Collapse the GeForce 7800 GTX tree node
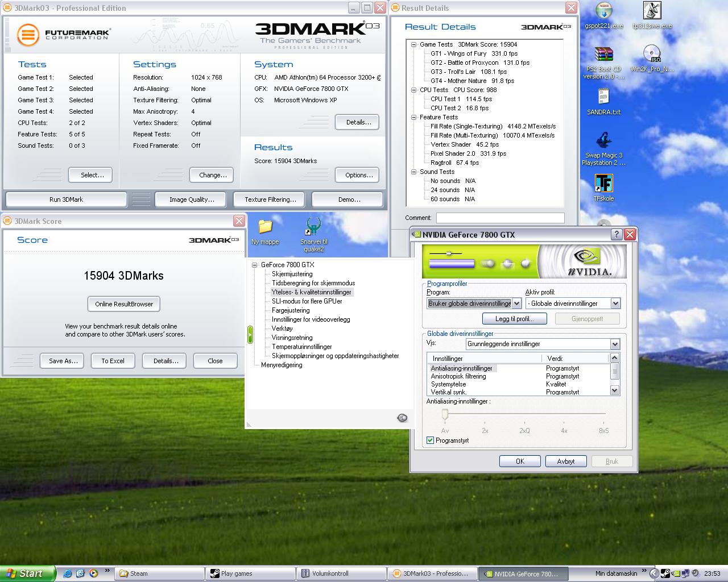This screenshot has width=728, height=582. (255, 265)
